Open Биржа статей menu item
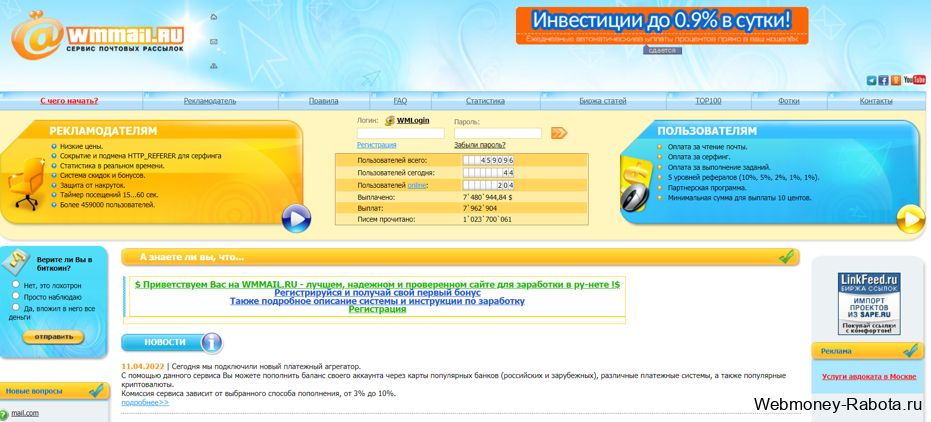931x422 pixels. (603, 101)
